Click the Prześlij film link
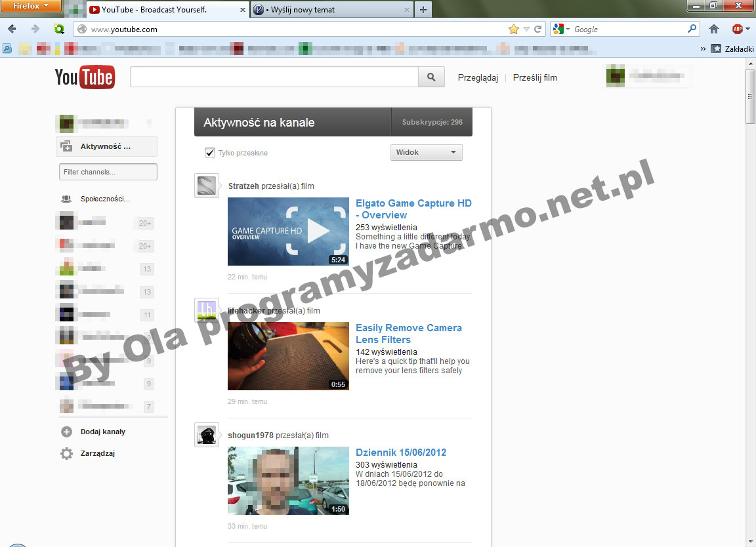This screenshot has width=756, height=547. click(x=535, y=77)
